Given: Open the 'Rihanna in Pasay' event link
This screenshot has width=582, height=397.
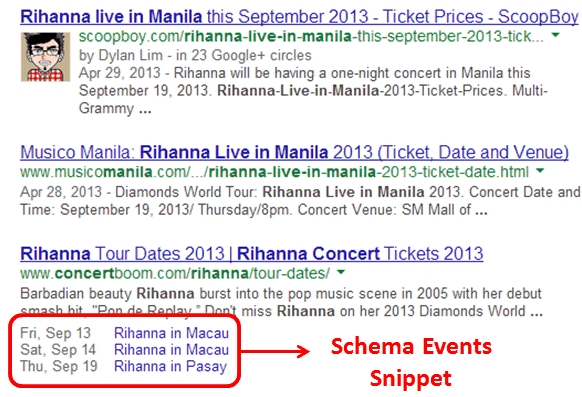Looking at the screenshot, I should [170, 366].
